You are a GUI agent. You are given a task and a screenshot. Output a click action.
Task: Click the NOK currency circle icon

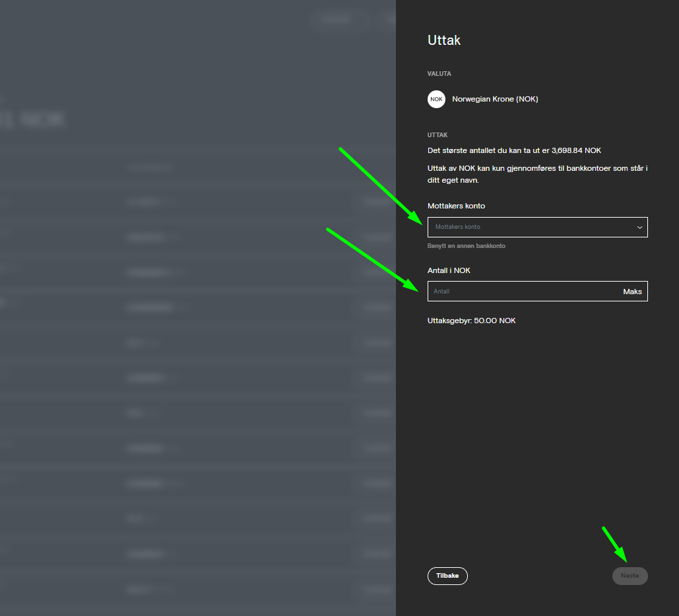click(x=437, y=99)
